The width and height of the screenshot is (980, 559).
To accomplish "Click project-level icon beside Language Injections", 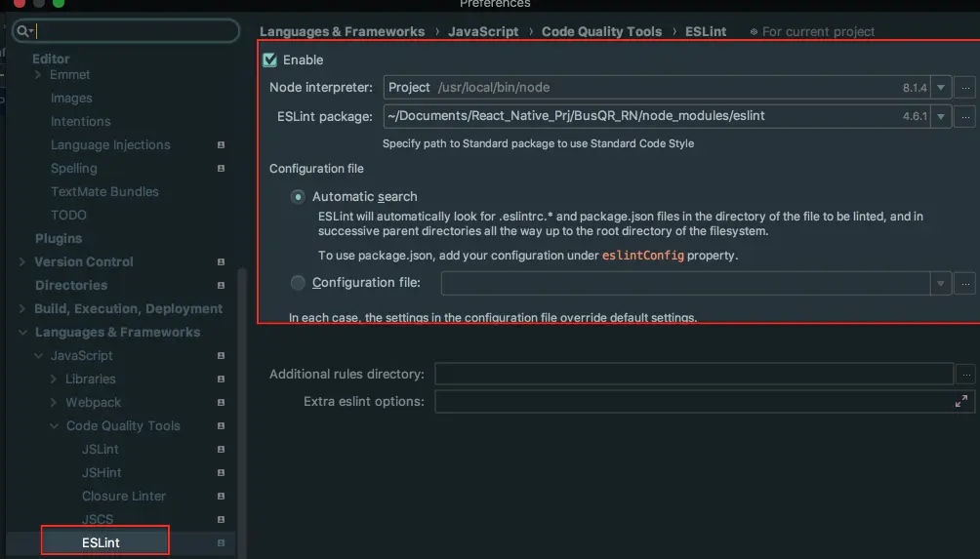I will (221, 145).
